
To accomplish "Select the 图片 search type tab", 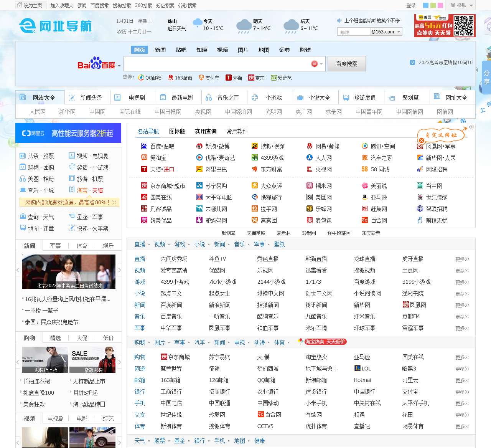I will coord(243,50).
